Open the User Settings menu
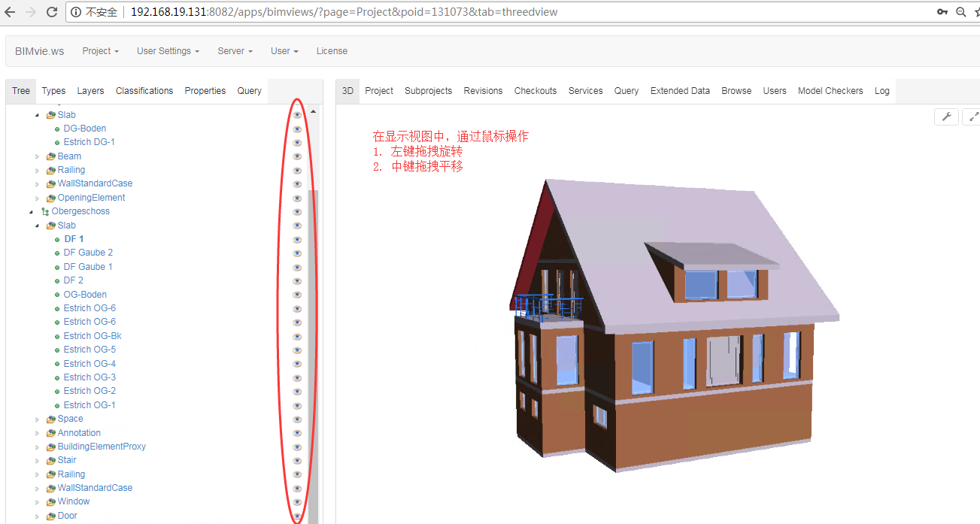 166,50
